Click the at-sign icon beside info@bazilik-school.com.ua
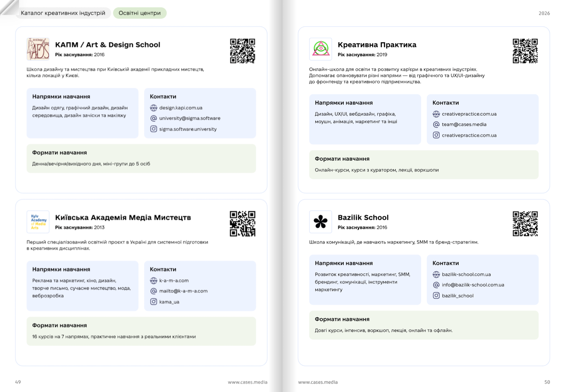Screen dimensions: 564x392 (x=436, y=285)
